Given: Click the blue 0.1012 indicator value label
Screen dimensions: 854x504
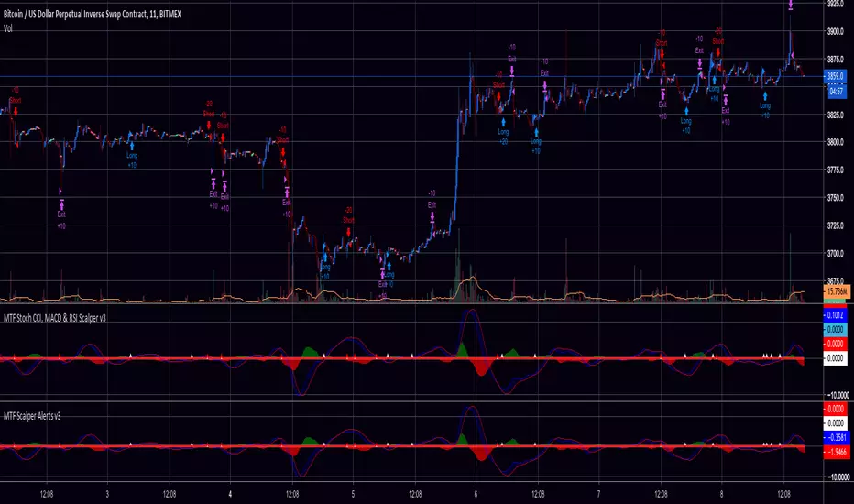Looking at the screenshot, I should point(835,315).
